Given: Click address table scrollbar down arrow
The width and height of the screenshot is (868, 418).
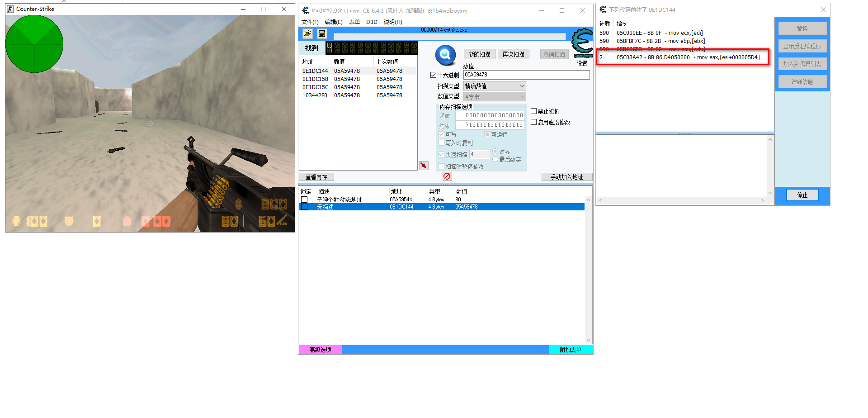Looking at the screenshot, I should tap(588, 340).
